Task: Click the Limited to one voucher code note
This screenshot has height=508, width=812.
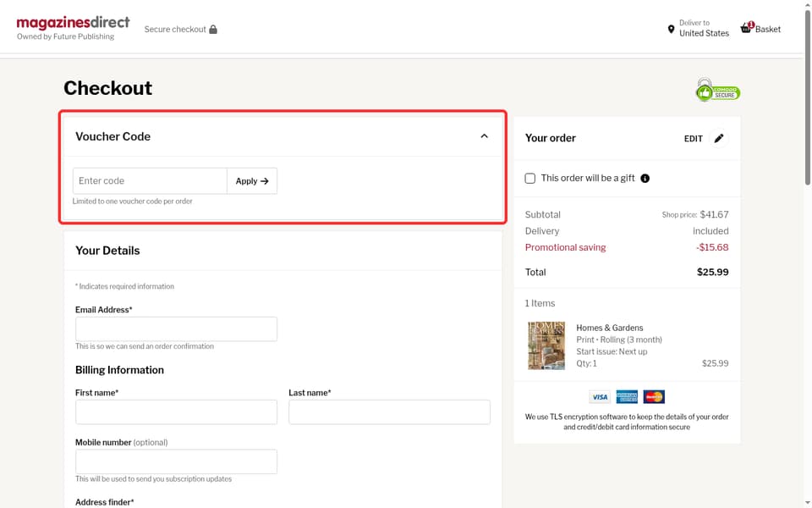Action: pos(132,202)
